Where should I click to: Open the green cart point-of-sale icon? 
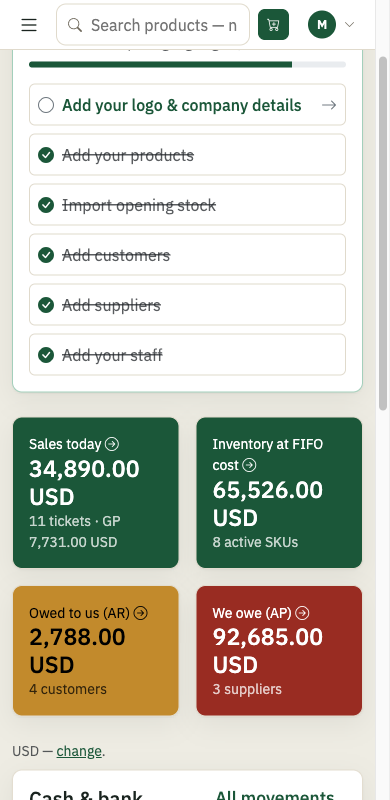(x=274, y=24)
